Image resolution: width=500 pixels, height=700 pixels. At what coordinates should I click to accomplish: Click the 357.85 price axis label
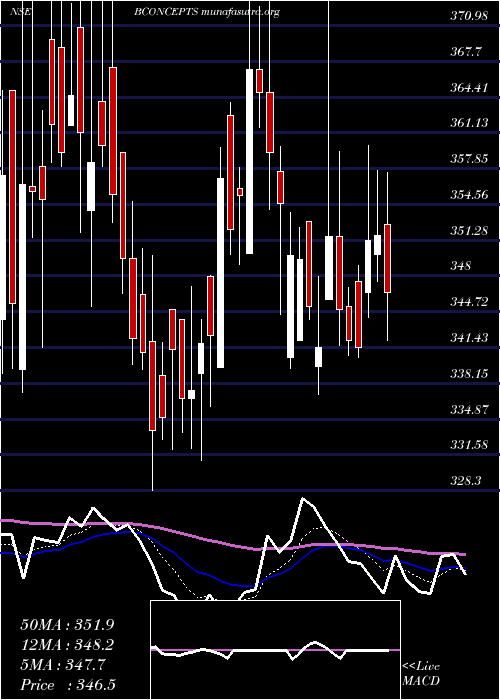tap(469, 159)
